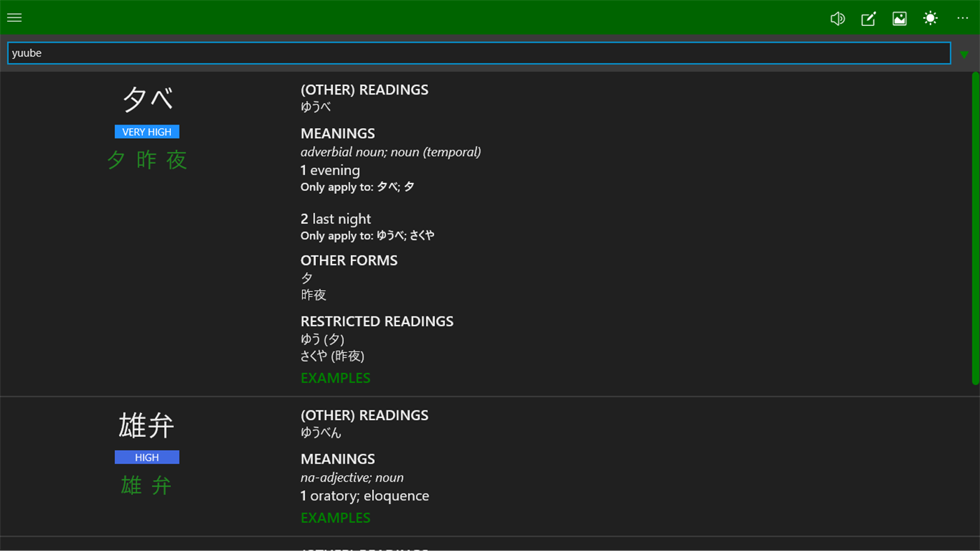The width and height of the screenshot is (980, 551).
Task: Click the HIGH frequency tag
Action: click(x=146, y=457)
